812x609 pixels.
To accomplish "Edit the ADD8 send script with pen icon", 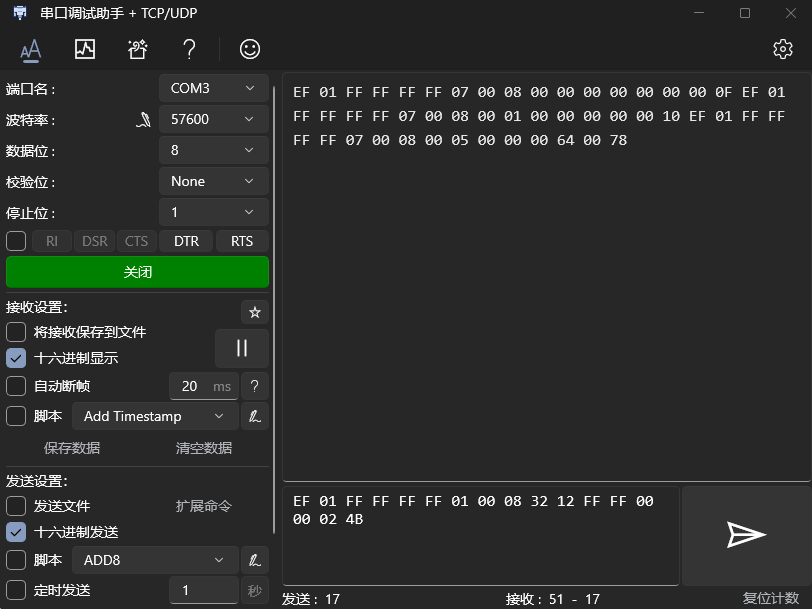I will (254, 560).
